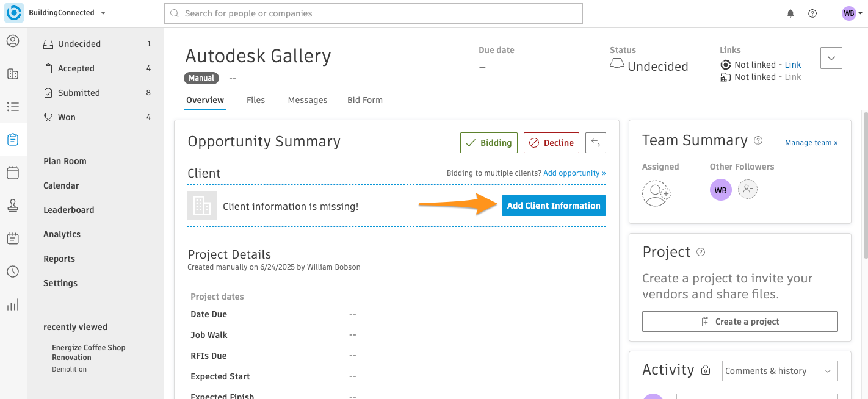Switch to the Bid Form tab
This screenshot has width=868, height=399.
coord(365,100)
